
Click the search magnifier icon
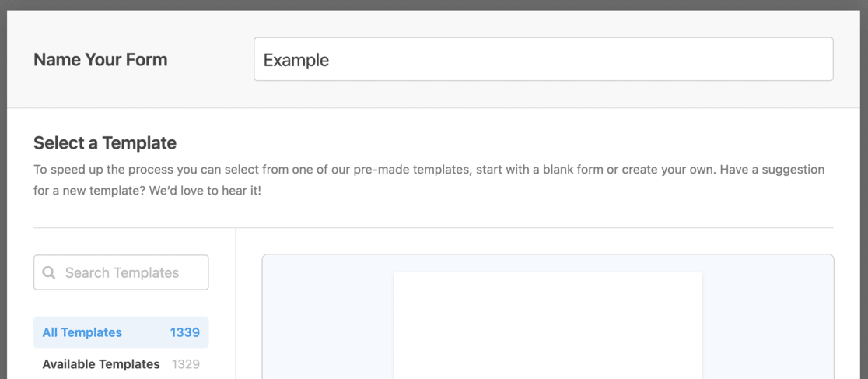click(49, 273)
